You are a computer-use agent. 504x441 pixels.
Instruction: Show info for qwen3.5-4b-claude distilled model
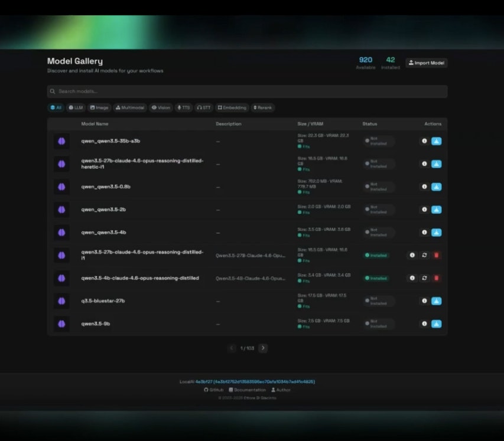tap(412, 278)
